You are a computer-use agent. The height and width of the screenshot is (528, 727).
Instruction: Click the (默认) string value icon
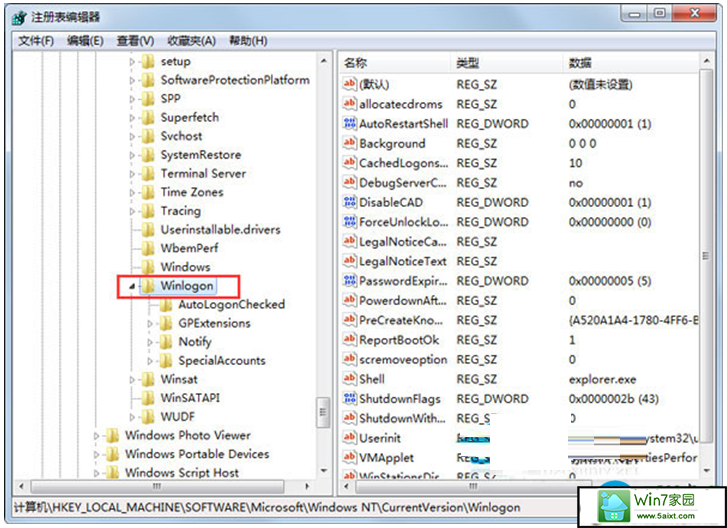click(350, 84)
